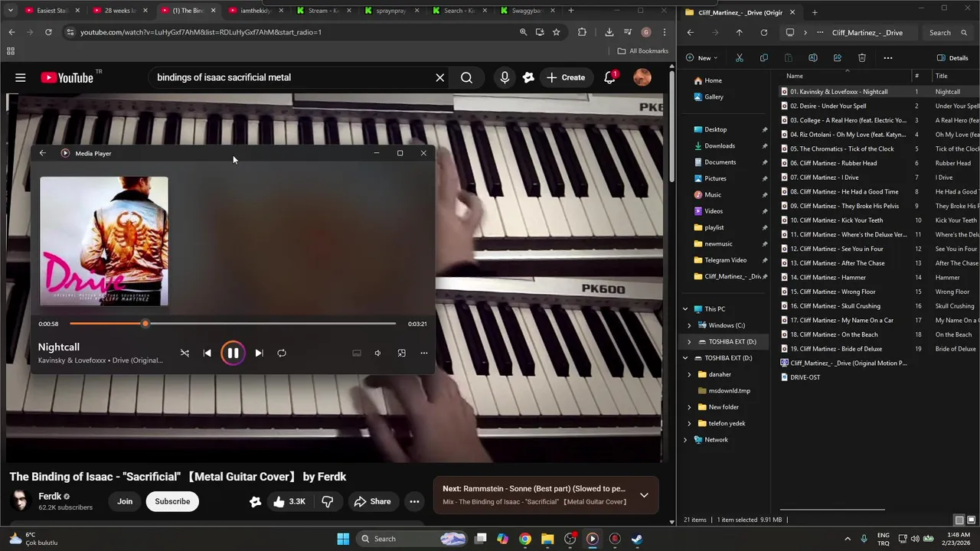Switch Media Player to mini player view

coord(401,353)
